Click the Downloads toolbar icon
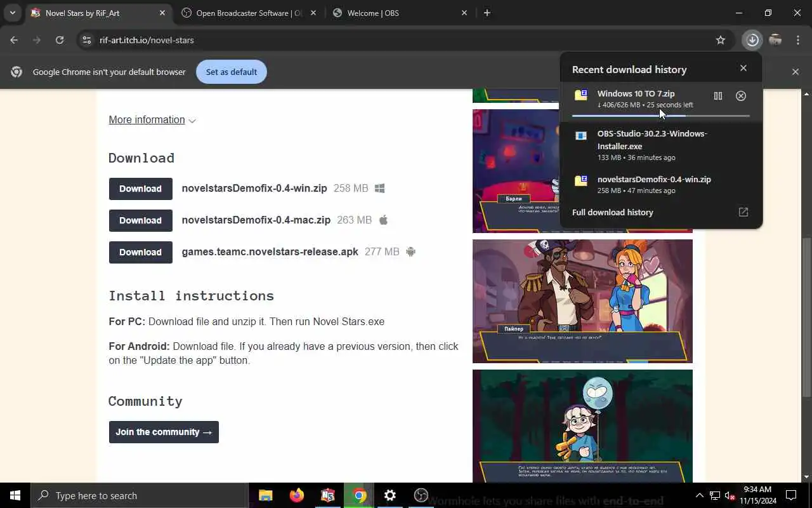Viewport: 812px width, 508px height. point(752,40)
